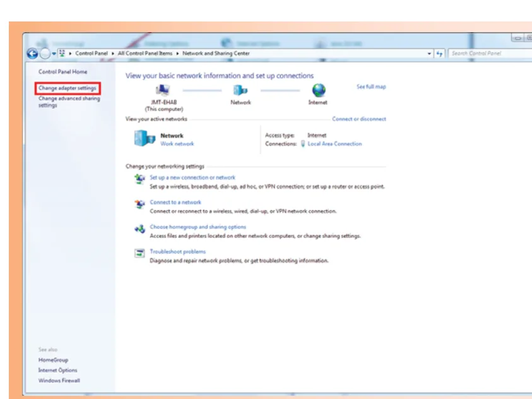This screenshot has width=532, height=399.
Task: Open Choose homegroup and sharing options
Action: 198,227
